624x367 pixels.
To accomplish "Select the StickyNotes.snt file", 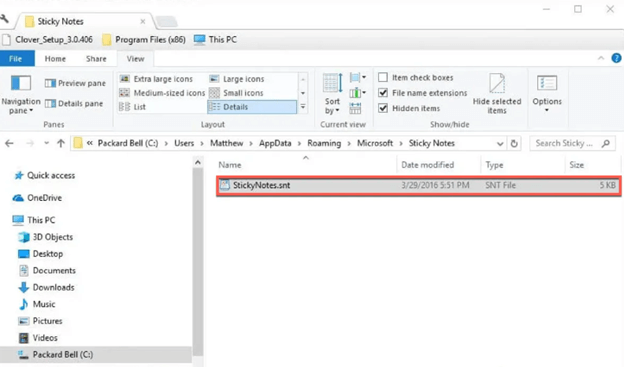I will point(418,185).
